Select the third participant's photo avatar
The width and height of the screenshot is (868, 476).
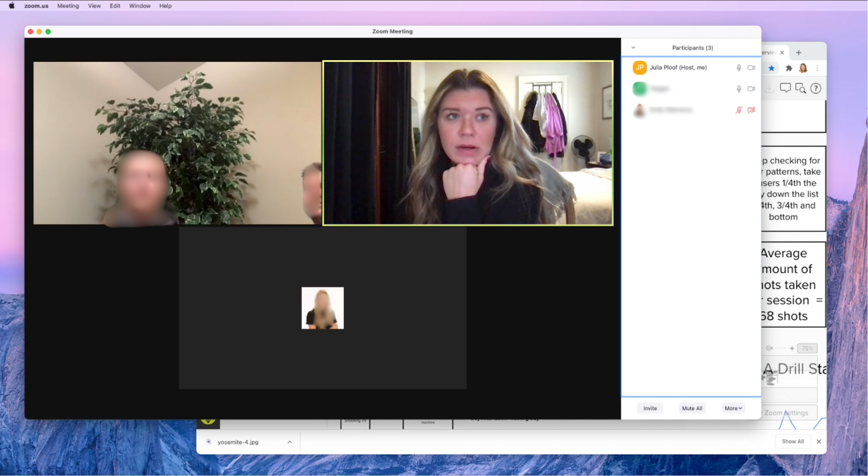[x=639, y=110]
